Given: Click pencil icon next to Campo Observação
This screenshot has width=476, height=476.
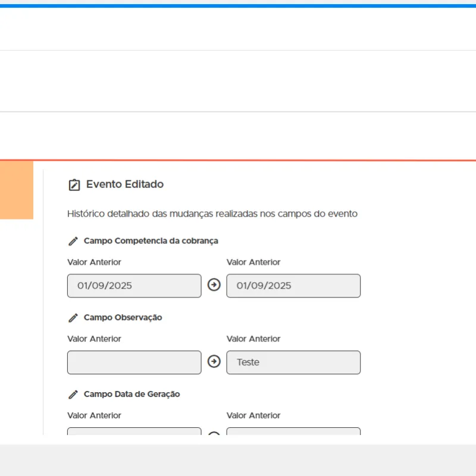Looking at the screenshot, I should (x=73, y=318).
